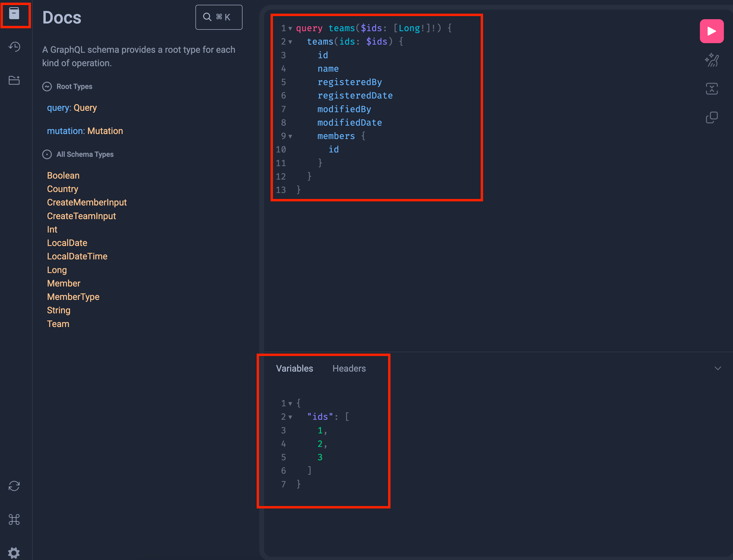733x560 pixels.
Task: Open the CreateTeamInput schema type
Action: tap(81, 216)
